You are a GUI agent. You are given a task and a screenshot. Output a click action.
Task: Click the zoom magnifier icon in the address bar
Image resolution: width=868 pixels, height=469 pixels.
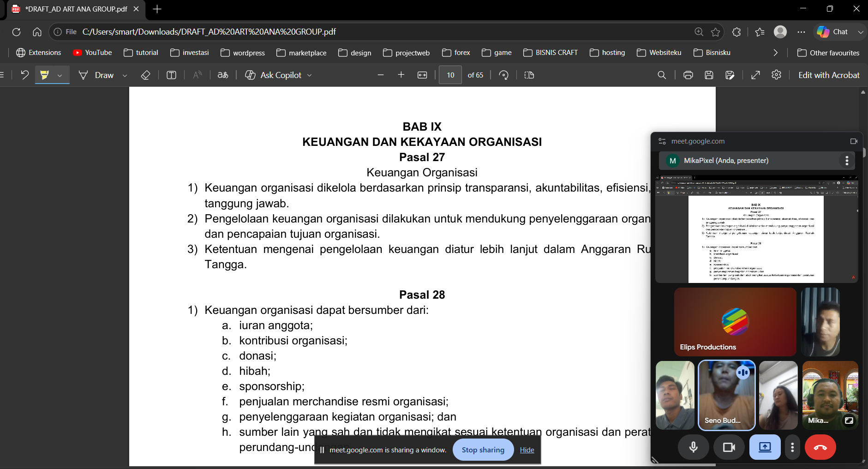[699, 32]
